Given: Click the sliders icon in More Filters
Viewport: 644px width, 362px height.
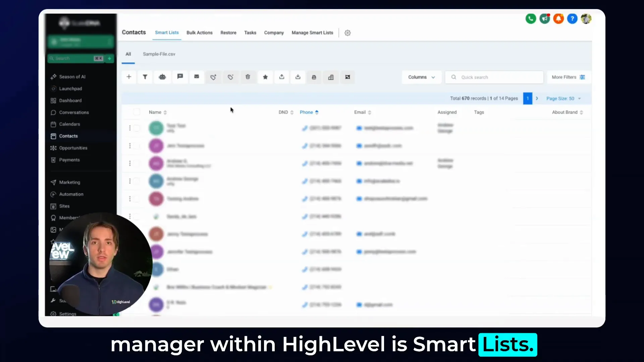Looking at the screenshot, I should (x=582, y=77).
